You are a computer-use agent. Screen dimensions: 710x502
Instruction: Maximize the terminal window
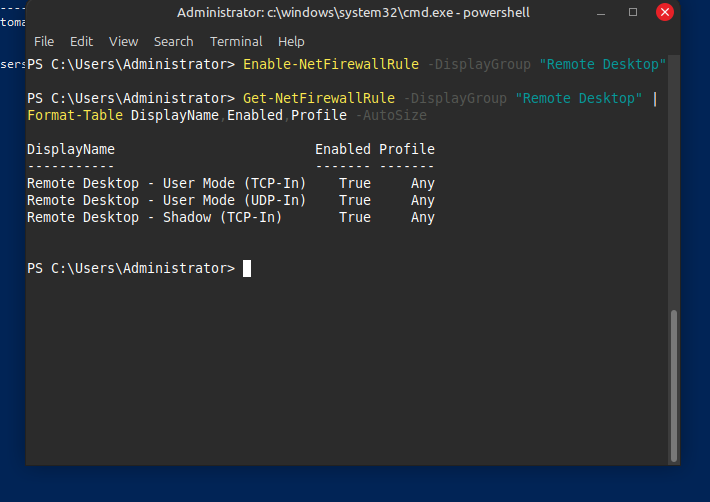click(633, 12)
